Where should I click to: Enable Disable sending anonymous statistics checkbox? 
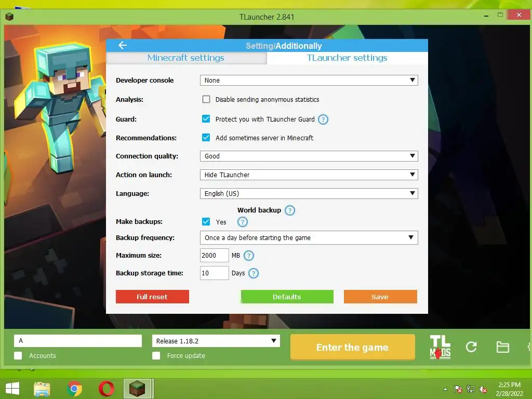click(x=206, y=99)
